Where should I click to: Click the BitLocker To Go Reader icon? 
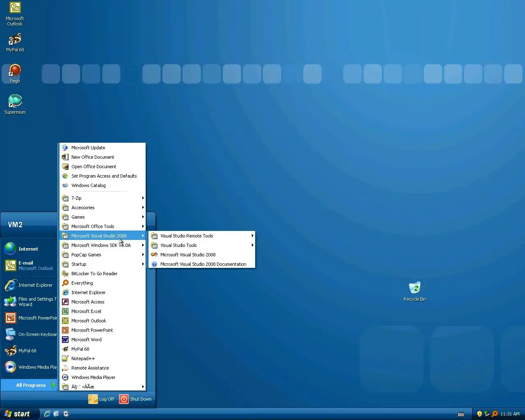(65, 274)
